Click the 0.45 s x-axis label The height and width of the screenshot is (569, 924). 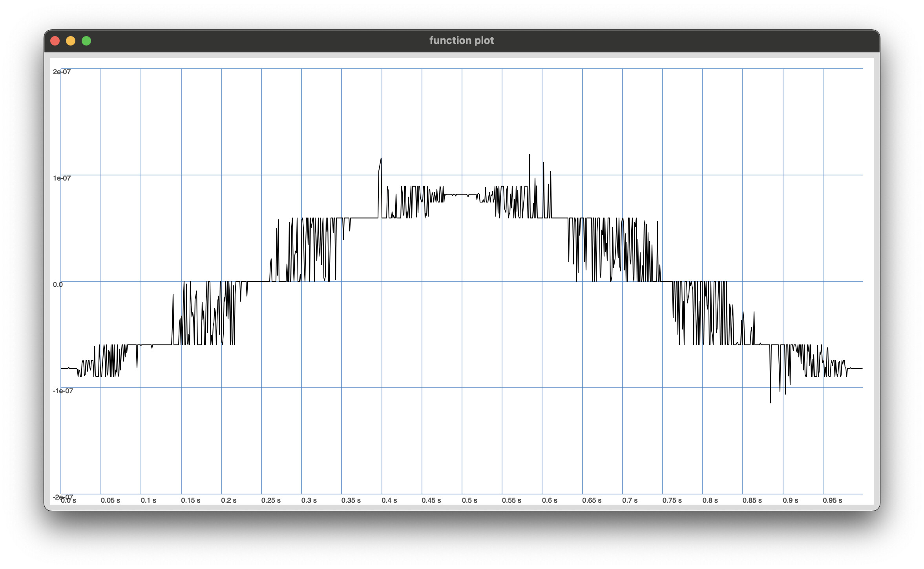(431, 500)
